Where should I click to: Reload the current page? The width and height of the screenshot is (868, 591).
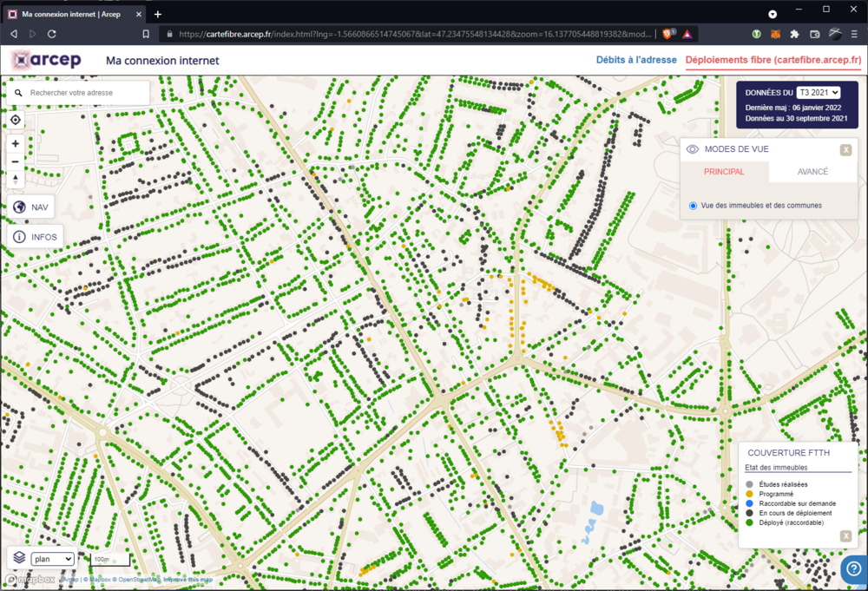(52, 34)
